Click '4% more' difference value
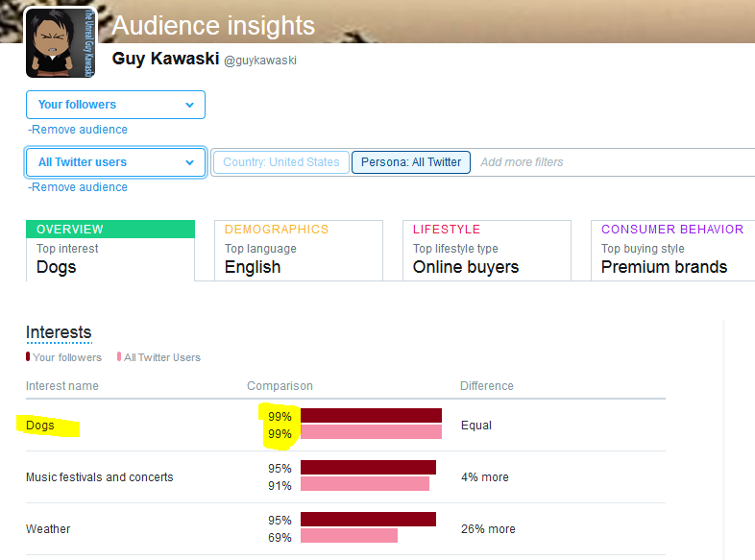 (x=485, y=477)
